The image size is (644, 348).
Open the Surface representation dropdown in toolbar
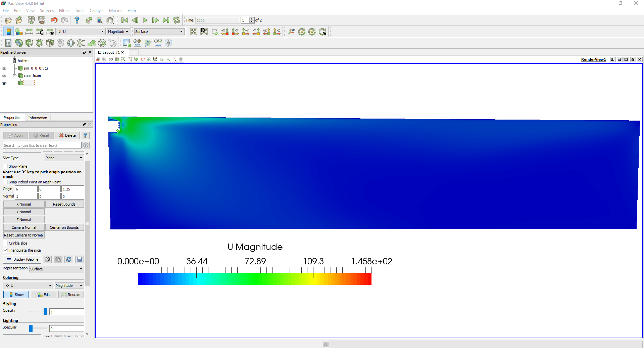(x=159, y=32)
